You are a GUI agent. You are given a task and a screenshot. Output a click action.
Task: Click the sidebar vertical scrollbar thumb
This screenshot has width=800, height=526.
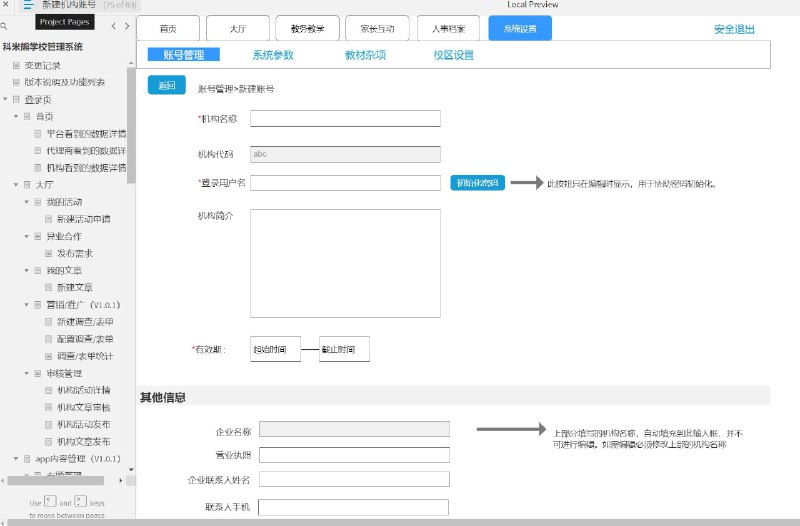point(131,125)
